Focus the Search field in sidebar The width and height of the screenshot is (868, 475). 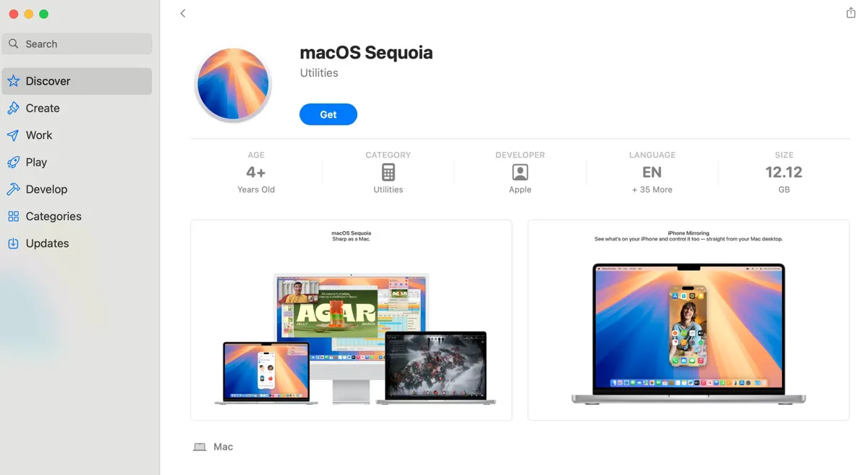pyautogui.click(x=77, y=43)
